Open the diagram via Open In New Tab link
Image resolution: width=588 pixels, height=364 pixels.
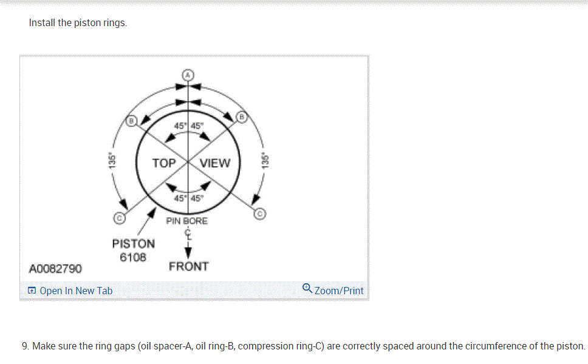click(x=76, y=291)
